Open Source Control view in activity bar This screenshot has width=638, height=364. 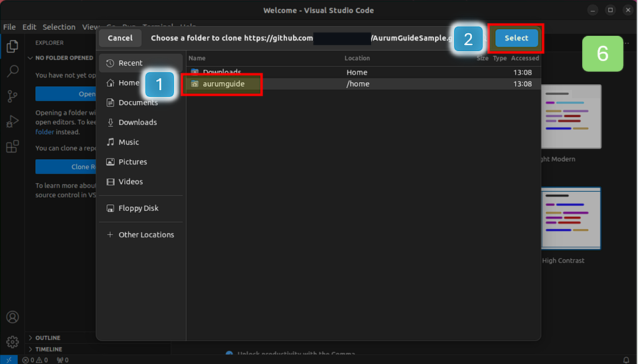pos(12,96)
